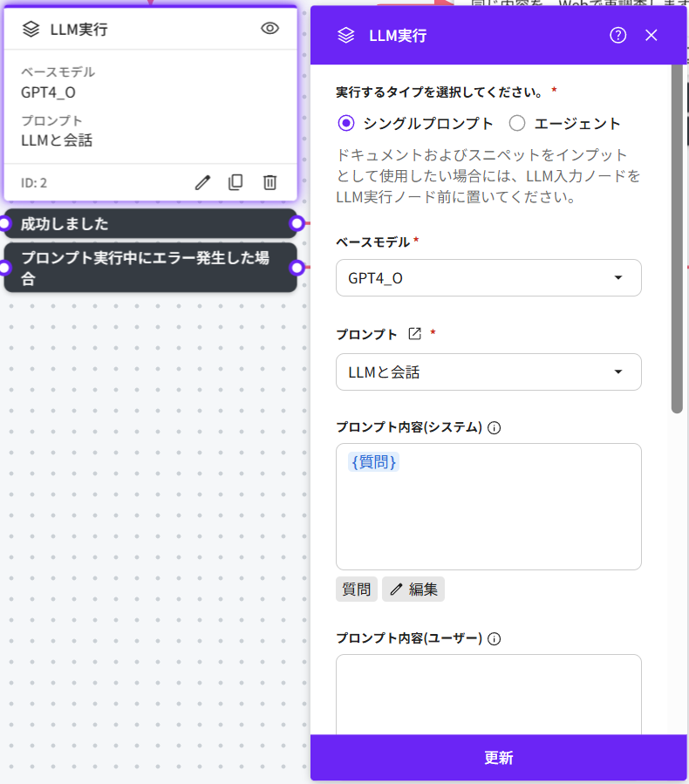Select the シングルプロンプト radio option
Viewport: 689px width, 784px height.
(346, 123)
